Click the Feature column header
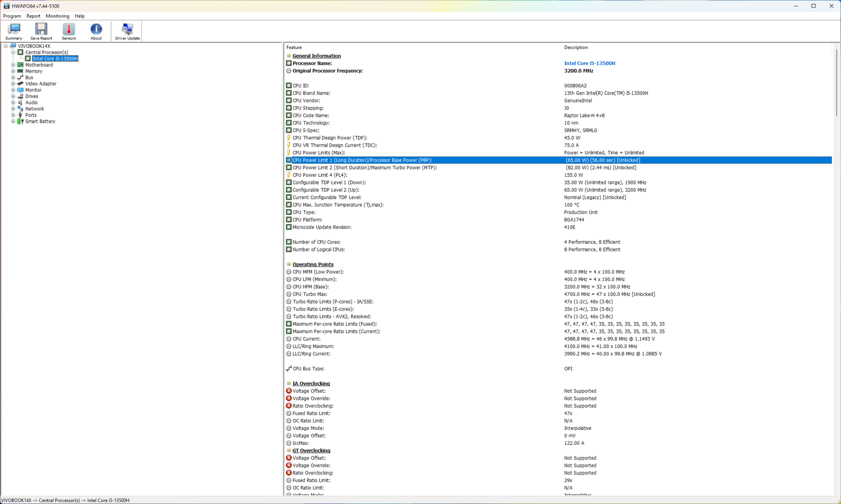841x504 pixels. tap(294, 47)
